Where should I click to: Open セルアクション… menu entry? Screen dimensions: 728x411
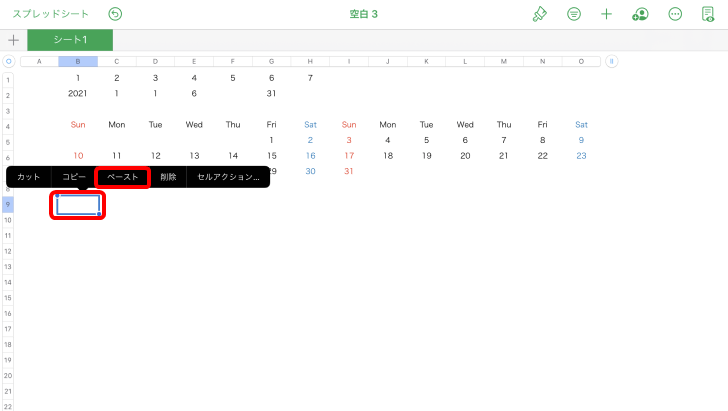[x=228, y=177]
